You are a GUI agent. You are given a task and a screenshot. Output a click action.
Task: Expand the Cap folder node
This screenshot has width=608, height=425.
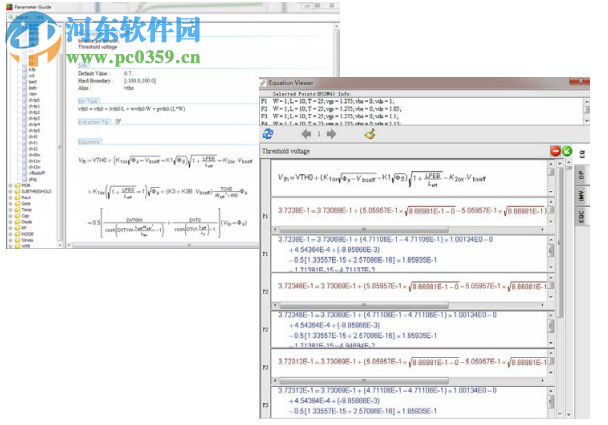tap(10, 216)
